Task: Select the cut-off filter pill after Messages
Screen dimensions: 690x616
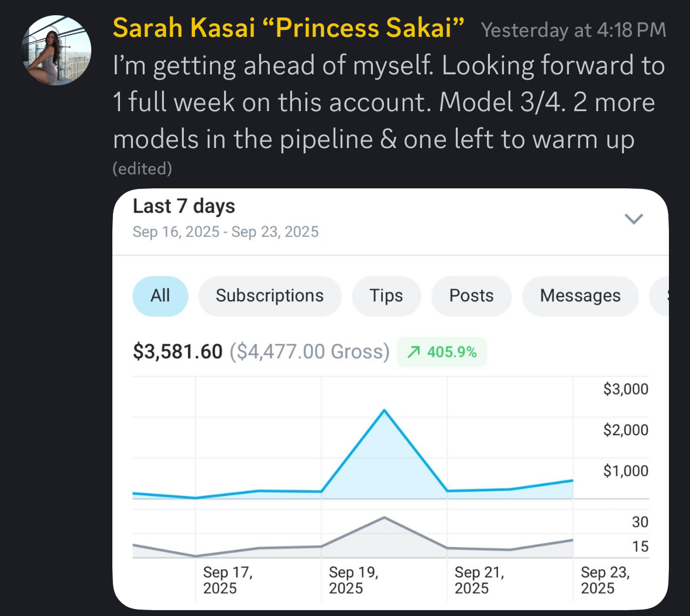Action: [660, 296]
